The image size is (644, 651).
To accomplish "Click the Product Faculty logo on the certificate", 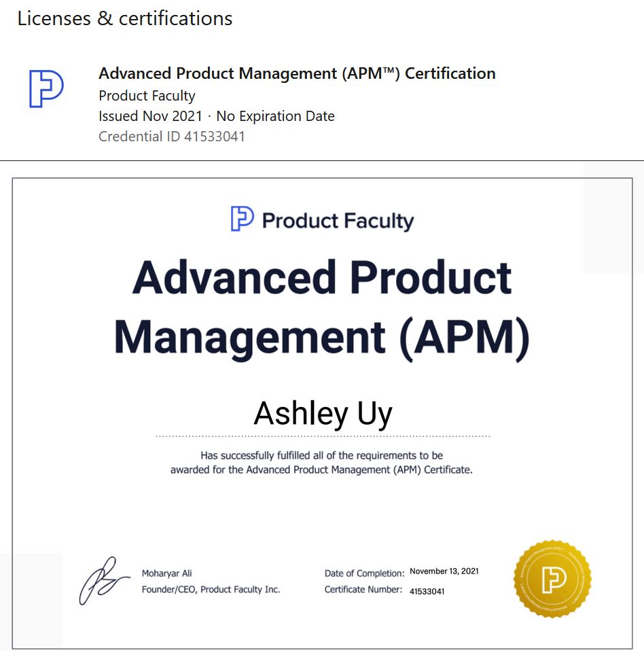I will pyautogui.click(x=243, y=218).
